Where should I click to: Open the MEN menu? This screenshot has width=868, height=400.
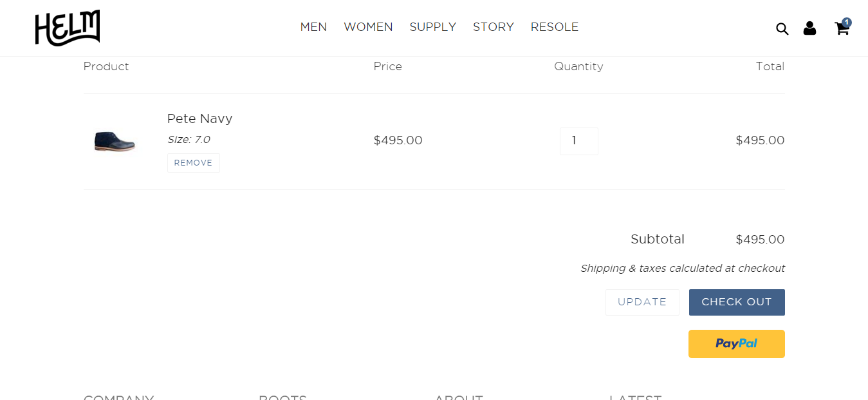click(313, 27)
